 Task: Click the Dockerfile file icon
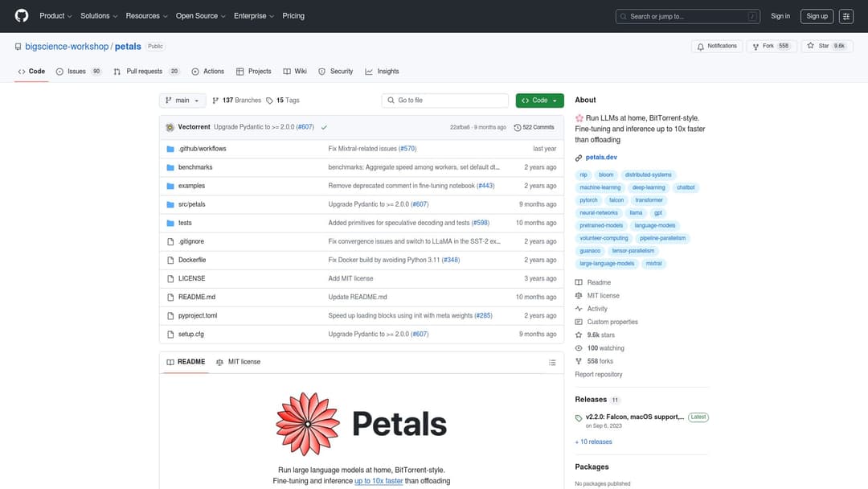pyautogui.click(x=170, y=261)
